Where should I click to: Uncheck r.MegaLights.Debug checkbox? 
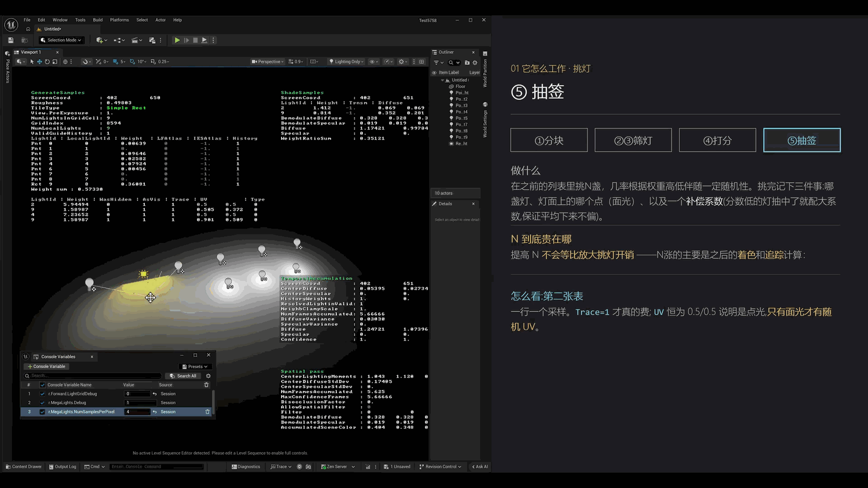point(42,403)
